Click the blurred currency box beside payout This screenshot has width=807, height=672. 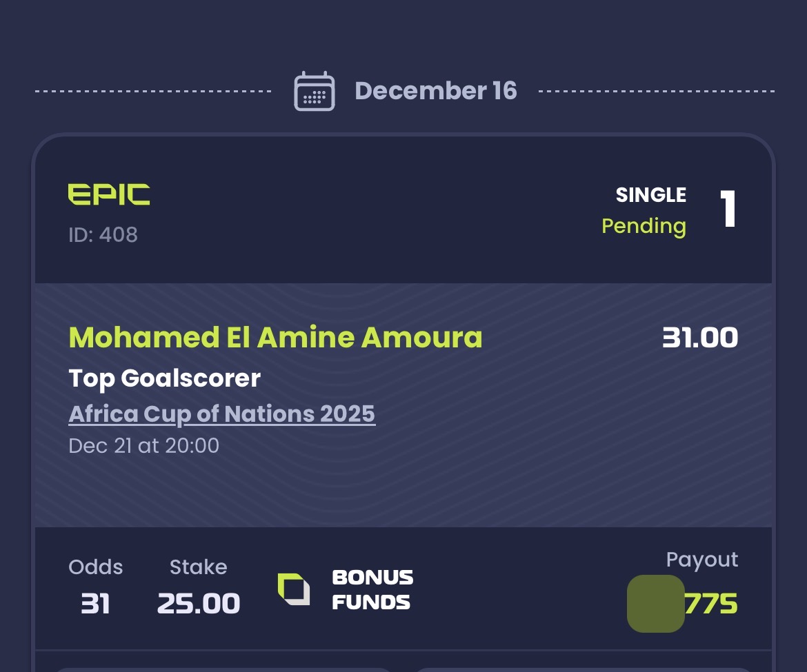(655, 604)
